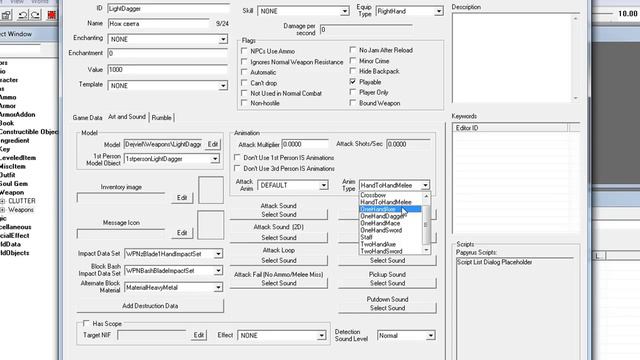Click the Undo arrow toolbar icon

[22, 15]
